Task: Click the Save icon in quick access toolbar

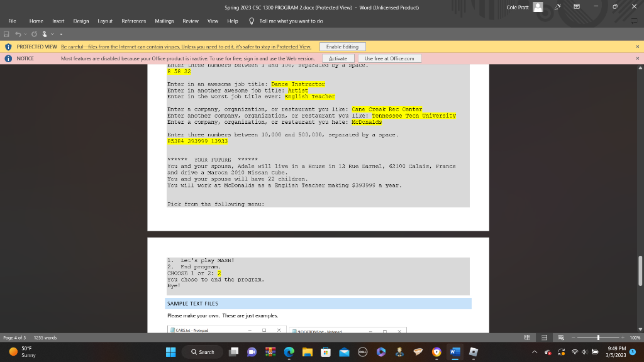Action: tap(6, 35)
